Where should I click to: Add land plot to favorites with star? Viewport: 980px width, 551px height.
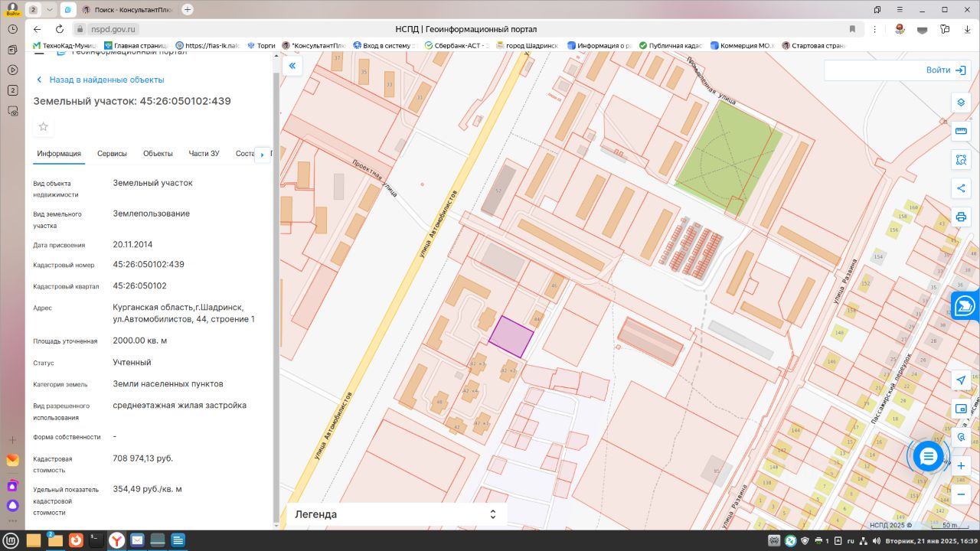44,126
